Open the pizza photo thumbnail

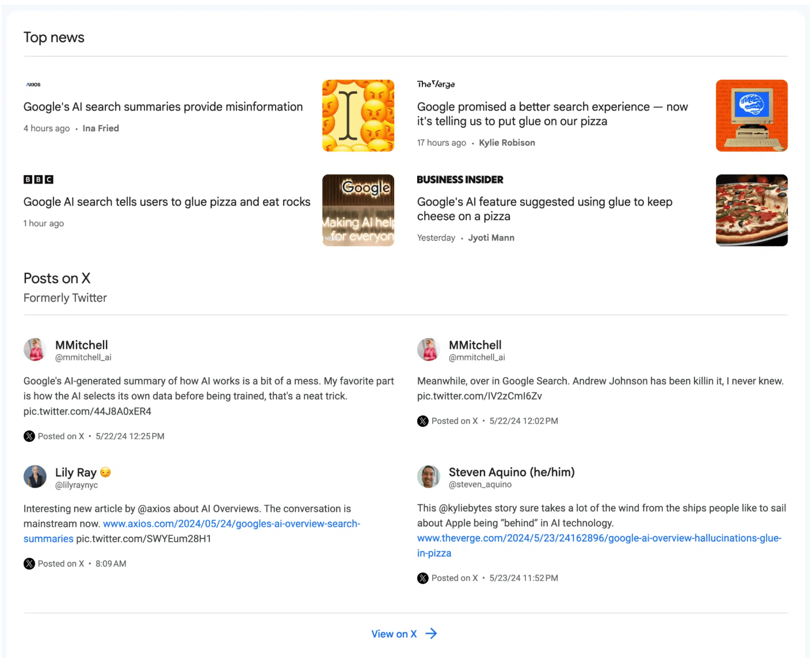(x=752, y=211)
